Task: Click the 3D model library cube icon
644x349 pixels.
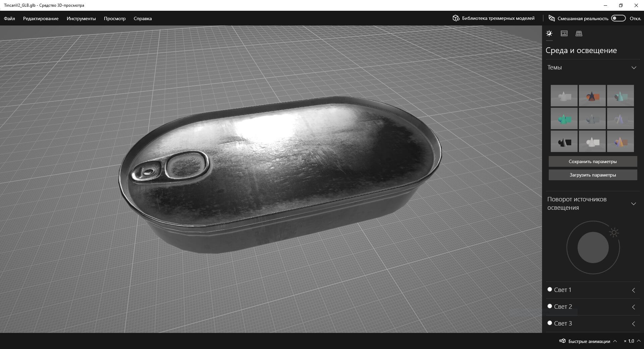Action: pyautogui.click(x=456, y=18)
